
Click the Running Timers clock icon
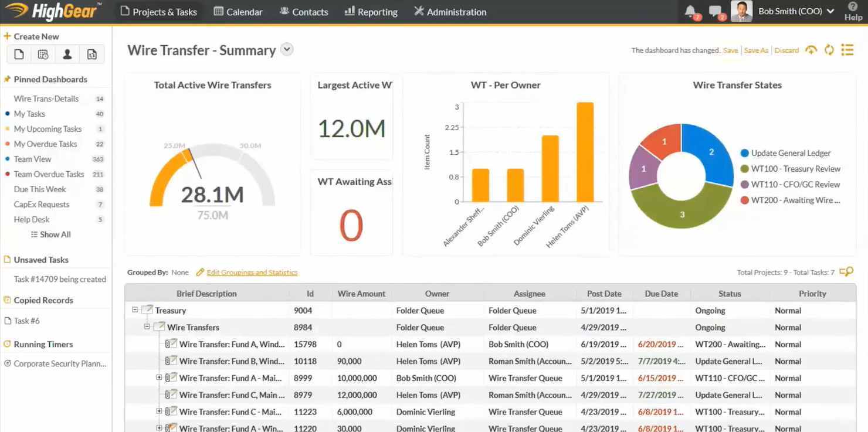click(7, 344)
